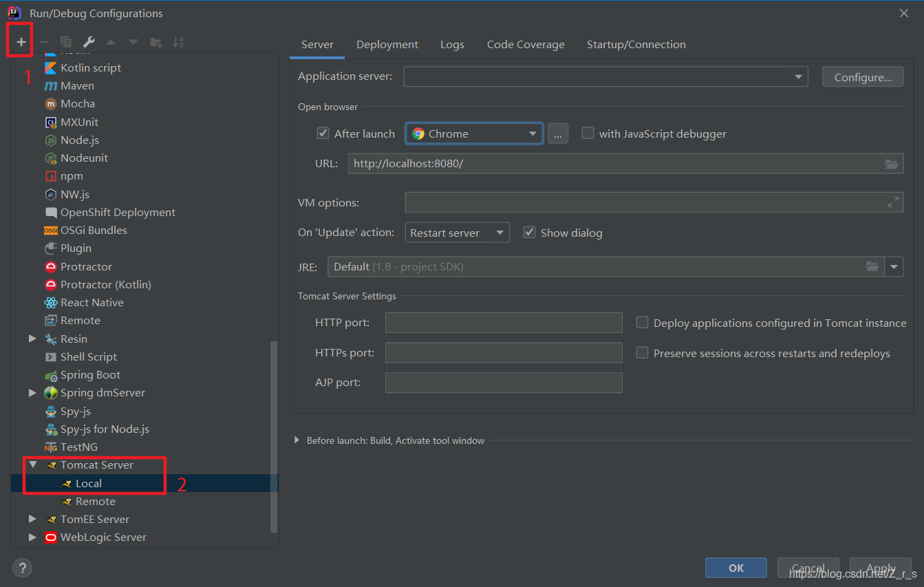Select the Maven configuration type
Viewport: 924px width, 587px height.
77,85
